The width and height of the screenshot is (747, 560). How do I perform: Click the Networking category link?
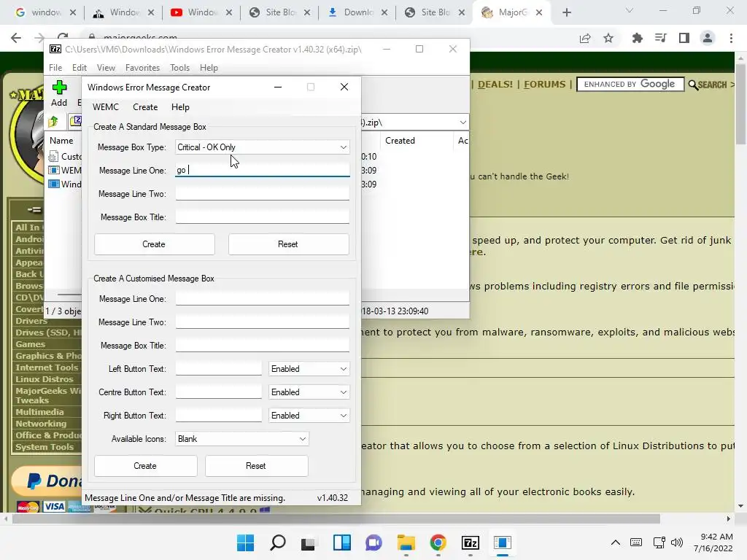point(41,424)
